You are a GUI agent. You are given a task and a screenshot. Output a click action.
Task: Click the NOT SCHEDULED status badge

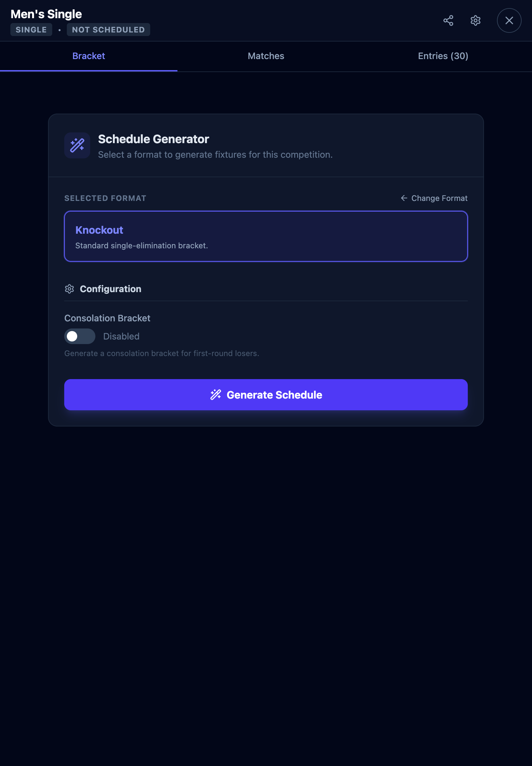108,30
